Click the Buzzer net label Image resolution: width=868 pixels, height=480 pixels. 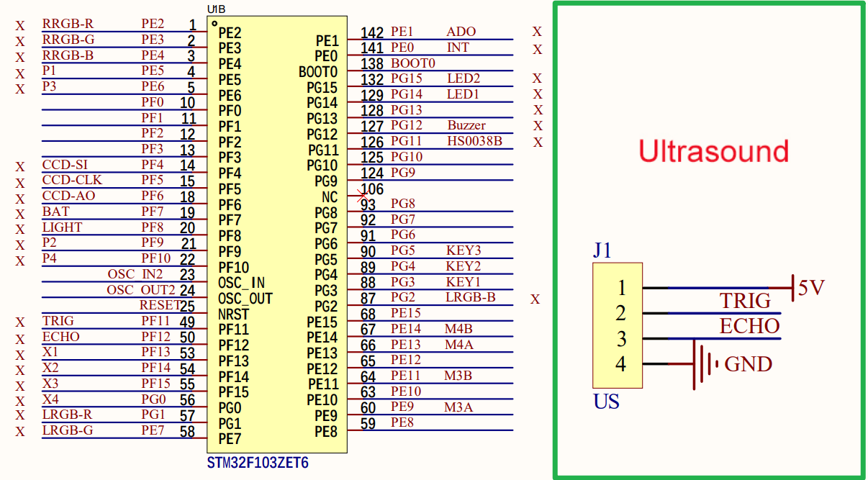(x=466, y=125)
